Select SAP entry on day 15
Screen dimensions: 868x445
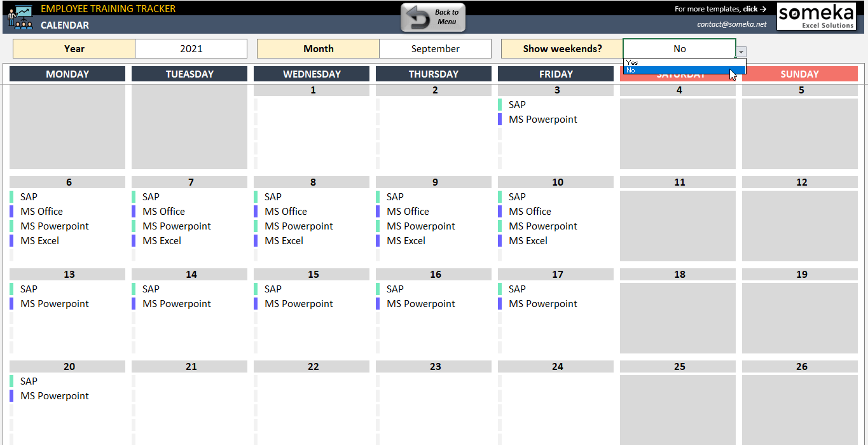273,289
